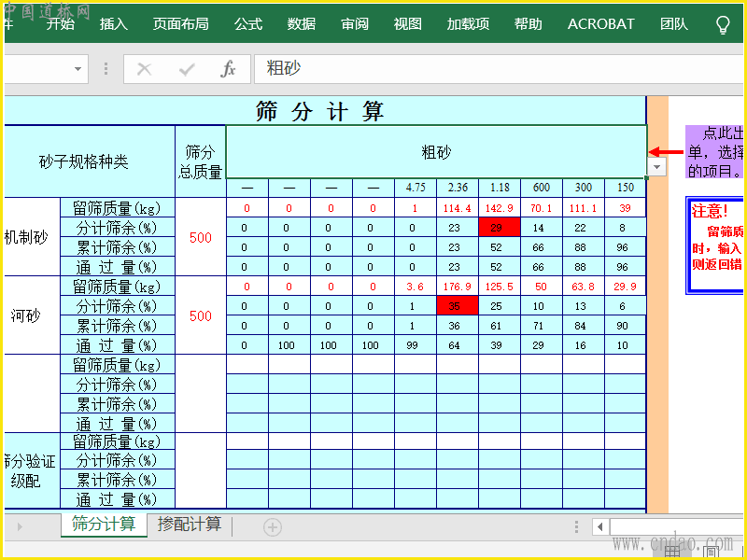Click horizontal scrollbar left arrow
The image size is (747, 560).
pyautogui.click(x=599, y=526)
